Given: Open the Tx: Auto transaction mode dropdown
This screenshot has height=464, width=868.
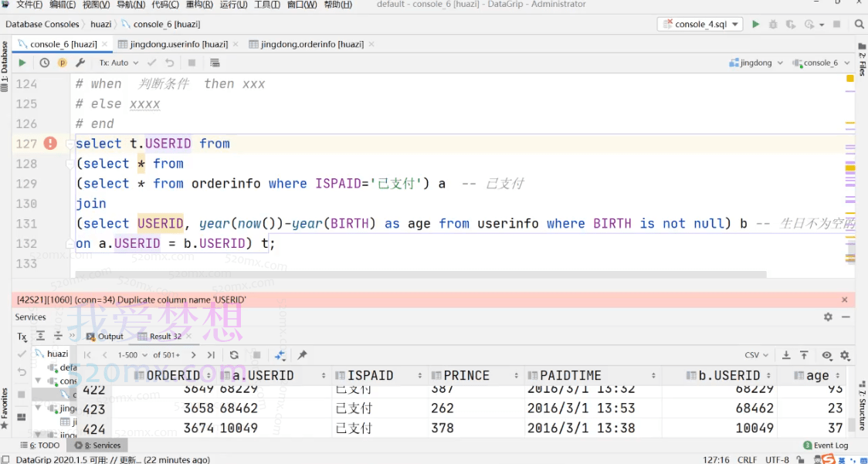Looking at the screenshot, I should coord(118,63).
